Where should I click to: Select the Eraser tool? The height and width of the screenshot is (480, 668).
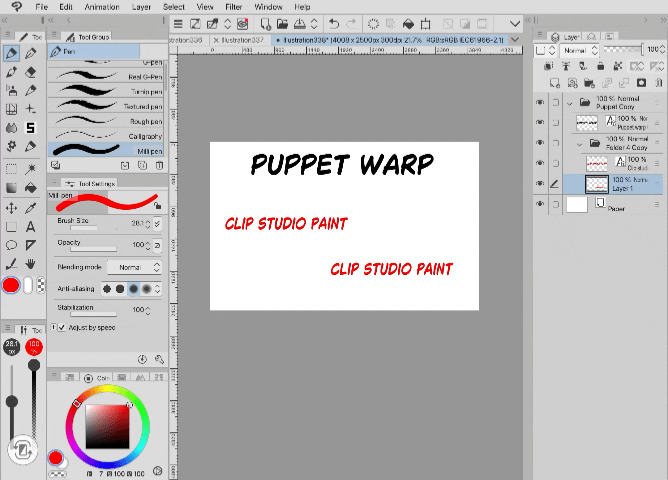coord(30,72)
